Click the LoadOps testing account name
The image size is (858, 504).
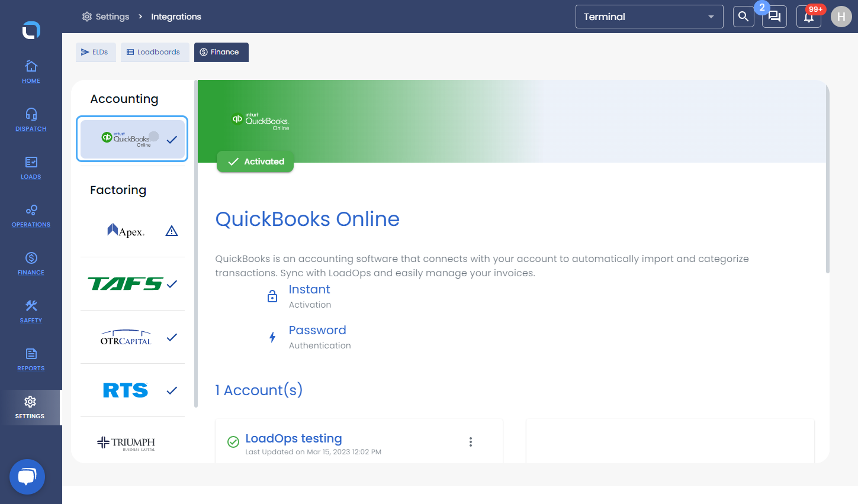(x=294, y=438)
